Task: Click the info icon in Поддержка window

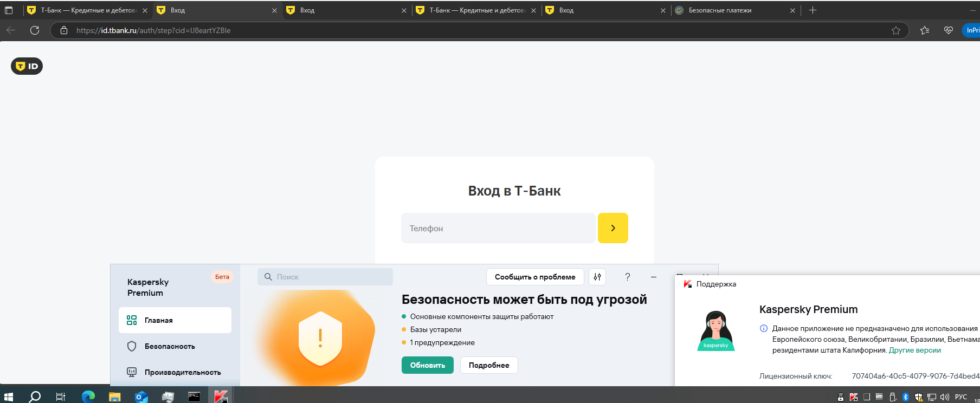Action: pos(764,328)
